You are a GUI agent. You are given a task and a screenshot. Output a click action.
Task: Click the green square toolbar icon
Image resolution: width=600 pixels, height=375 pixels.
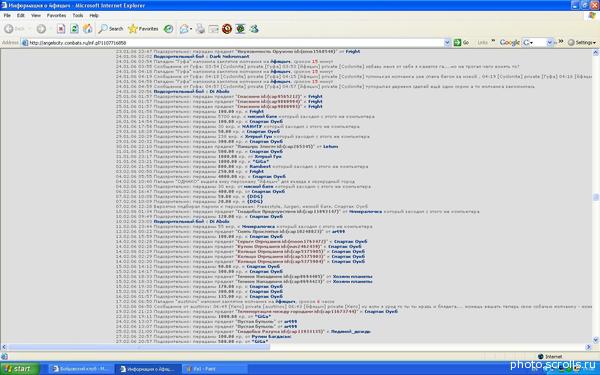tap(240, 29)
